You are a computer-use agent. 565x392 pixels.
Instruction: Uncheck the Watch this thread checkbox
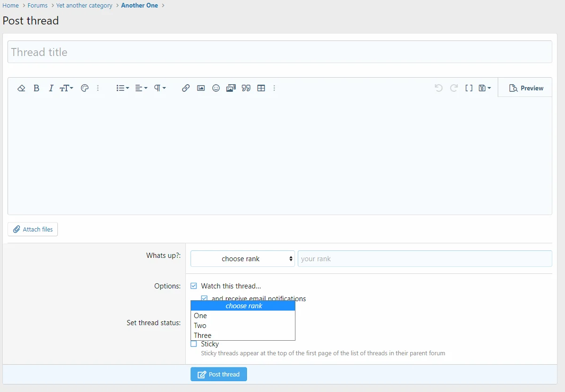click(194, 286)
